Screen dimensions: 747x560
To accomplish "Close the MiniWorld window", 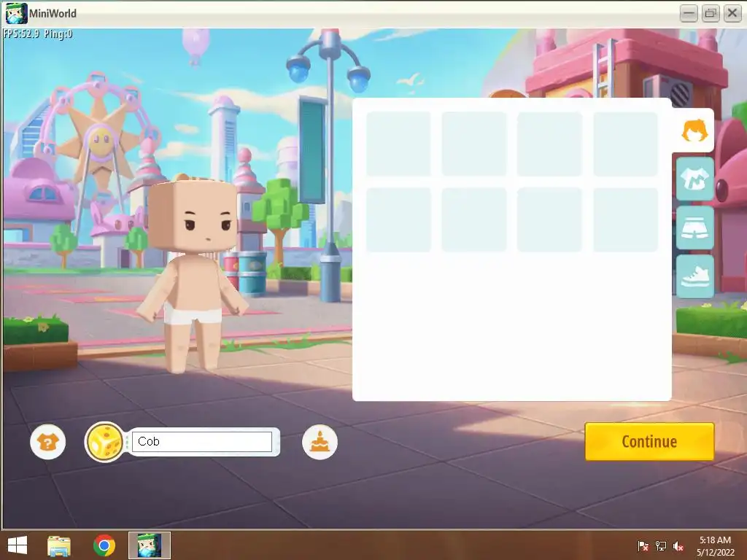I will pyautogui.click(x=732, y=13).
